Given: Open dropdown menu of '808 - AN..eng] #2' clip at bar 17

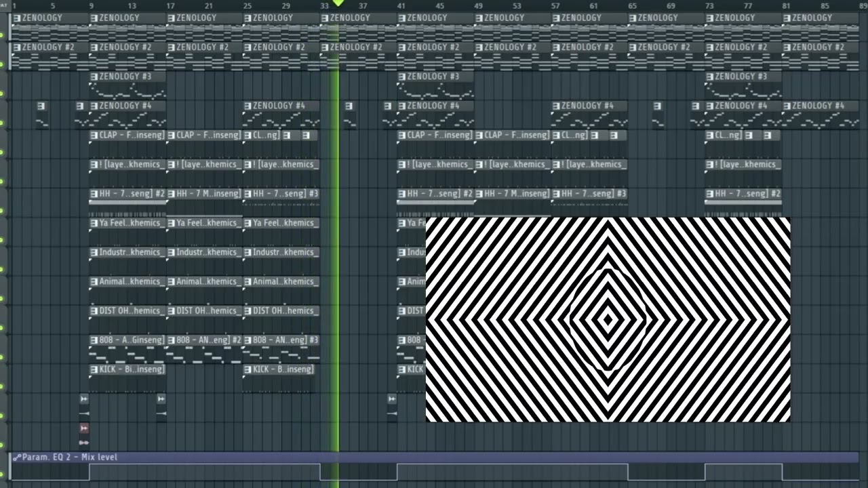Looking at the screenshot, I should (x=172, y=340).
